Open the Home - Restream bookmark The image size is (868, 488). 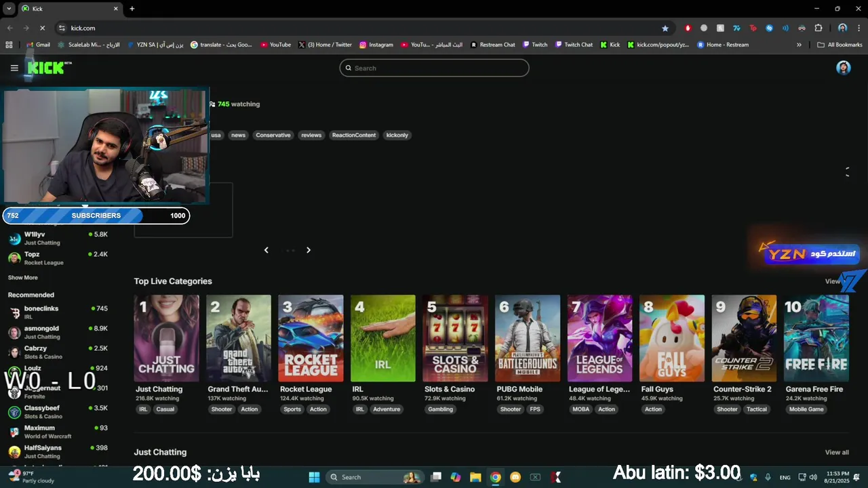pyautogui.click(x=723, y=45)
